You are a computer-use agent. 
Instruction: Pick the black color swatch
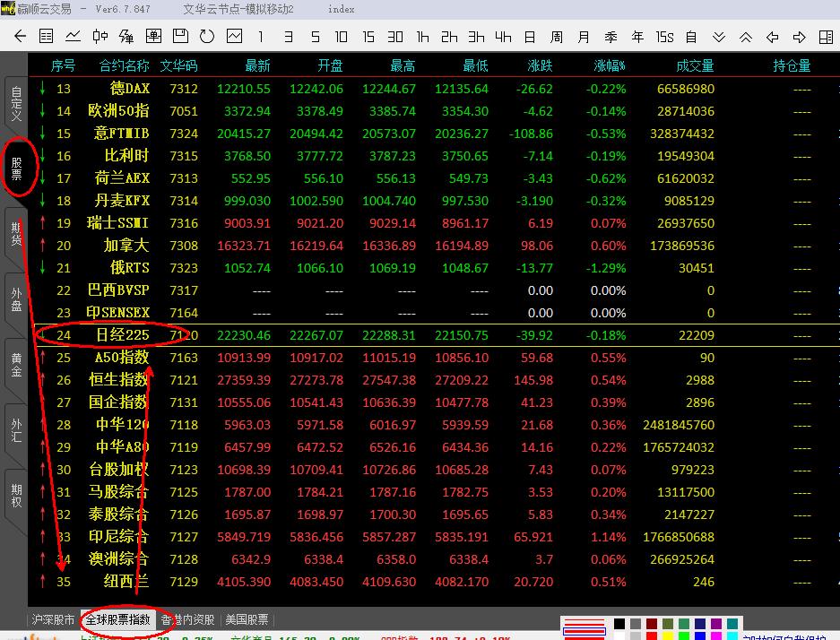(x=619, y=624)
